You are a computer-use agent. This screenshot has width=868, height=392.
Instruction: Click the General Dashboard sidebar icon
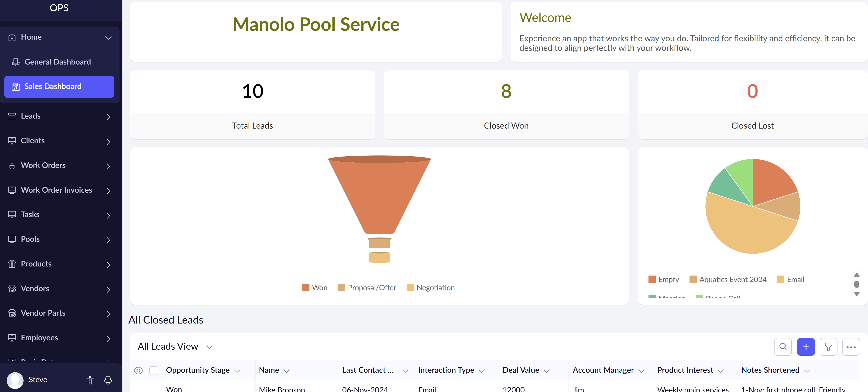click(16, 62)
